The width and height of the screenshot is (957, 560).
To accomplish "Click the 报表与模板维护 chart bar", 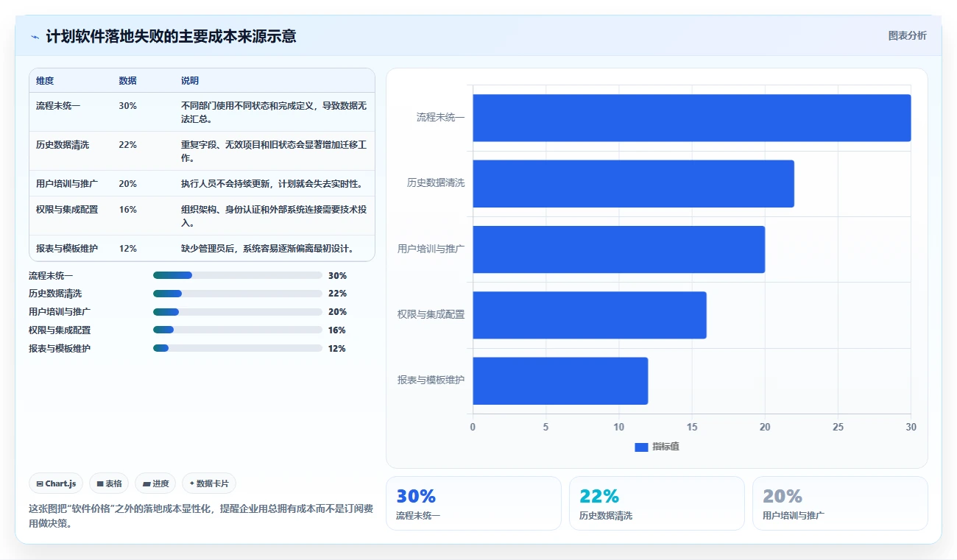I will point(560,380).
